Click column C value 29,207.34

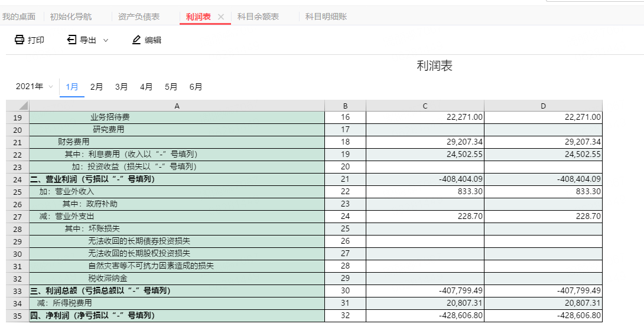point(425,142)
